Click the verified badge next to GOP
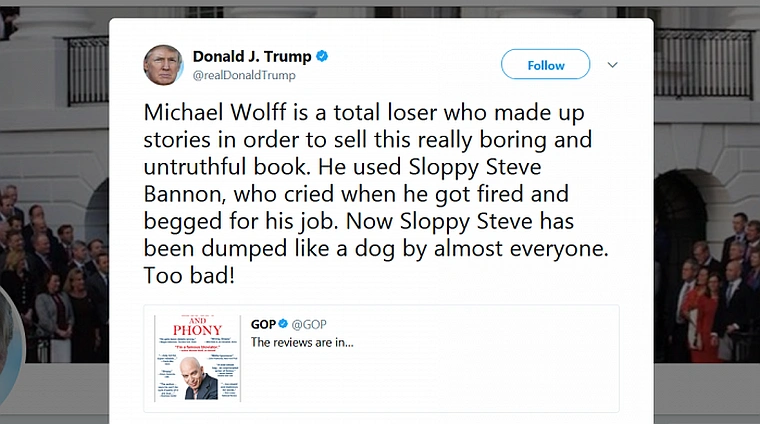Image resolution: width=760 pixels, height=424 pixels. pos(283,324)
